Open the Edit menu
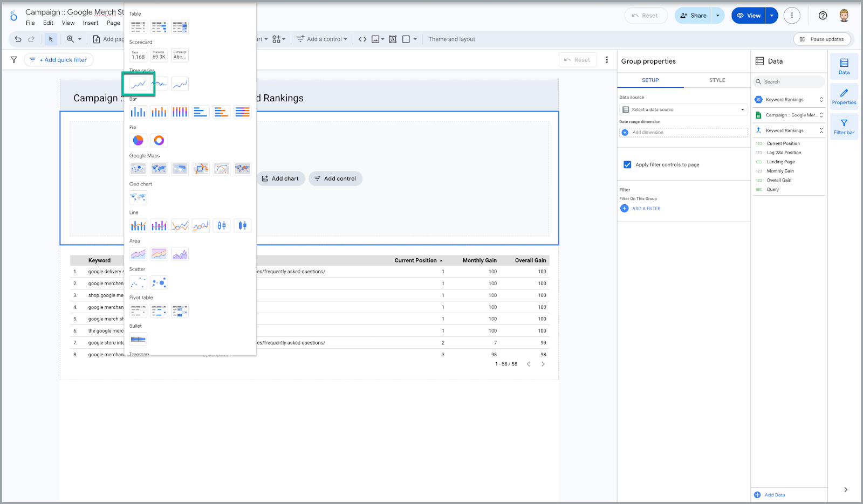The width and height of the screenshot is (863, 504). pos(48,23)
